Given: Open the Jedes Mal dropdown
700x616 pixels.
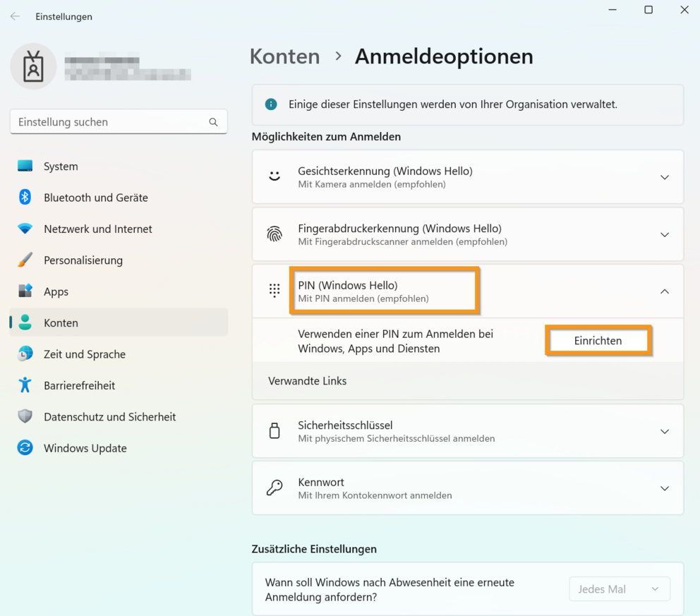Looking at the screenshot, I should pos(619,589).
